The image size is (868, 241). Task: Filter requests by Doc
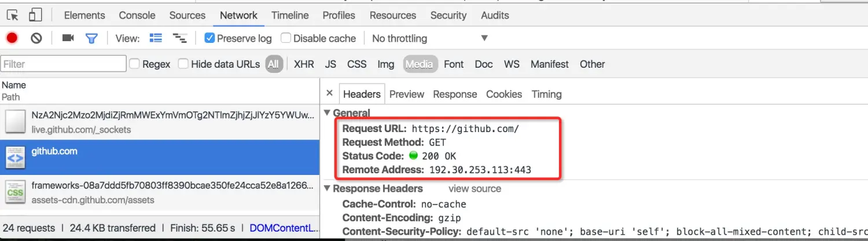pos(484,64)
